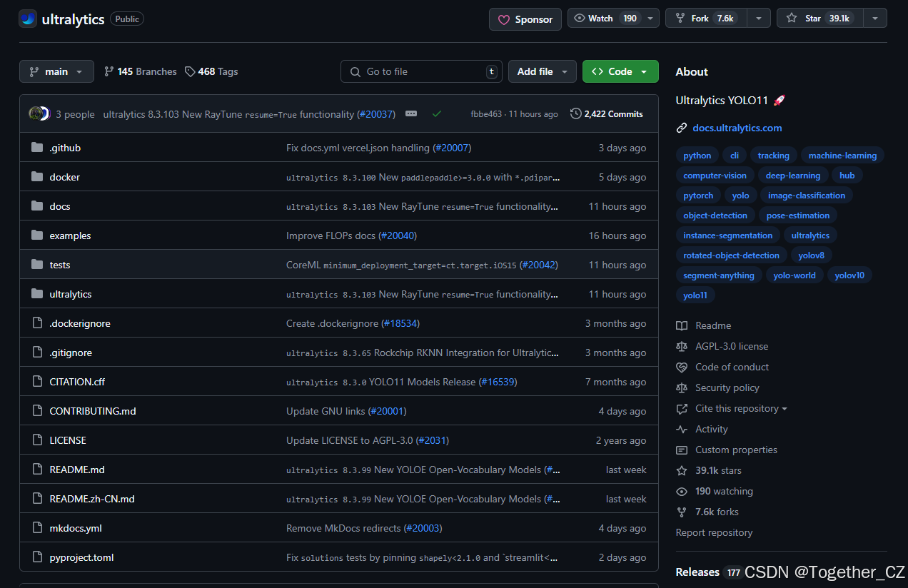The image size is (908, 588).
Task: Click the tracking topic tag
Action: pos(774,156)
